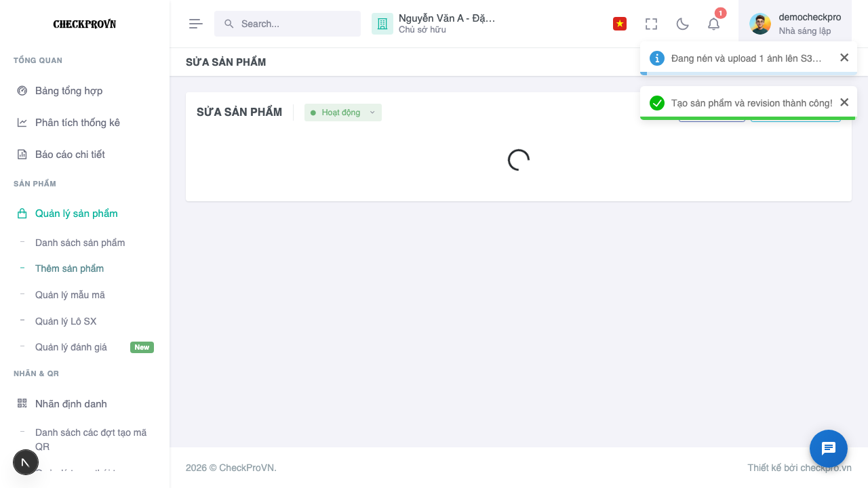Toggle the hamburger sidebar menu icon
Viewport: 868px width, 488px height.
[x=196, y=24]
